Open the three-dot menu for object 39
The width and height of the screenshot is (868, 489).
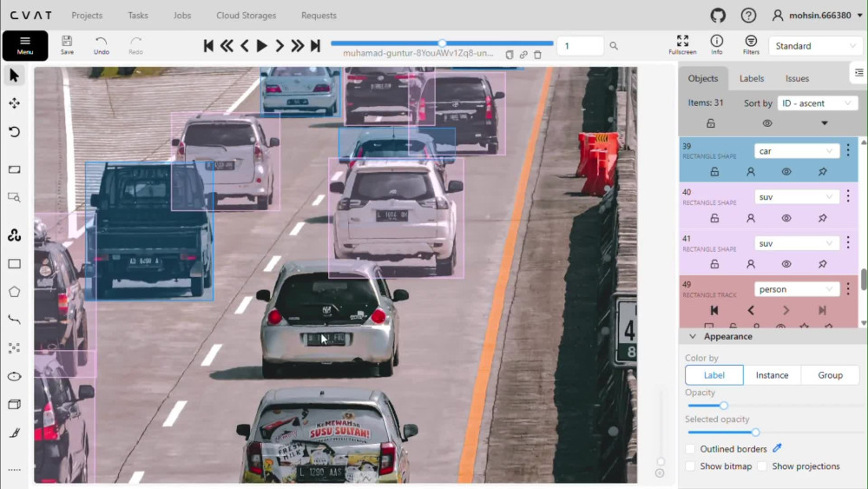pos(848,150)
